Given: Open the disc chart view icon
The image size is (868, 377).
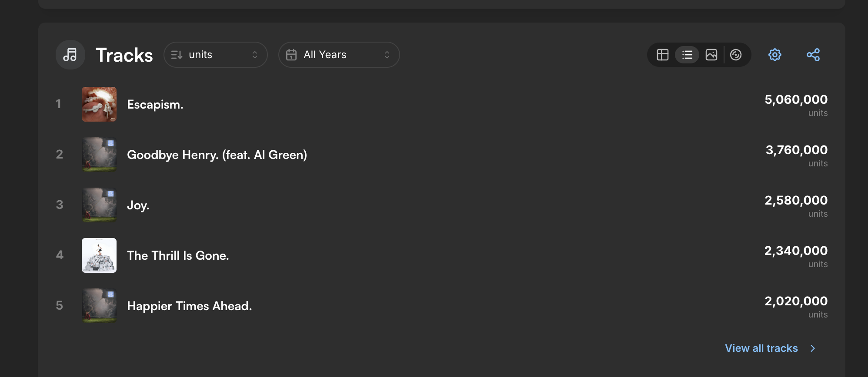Looking at the screenshot, I should (736, 55).
